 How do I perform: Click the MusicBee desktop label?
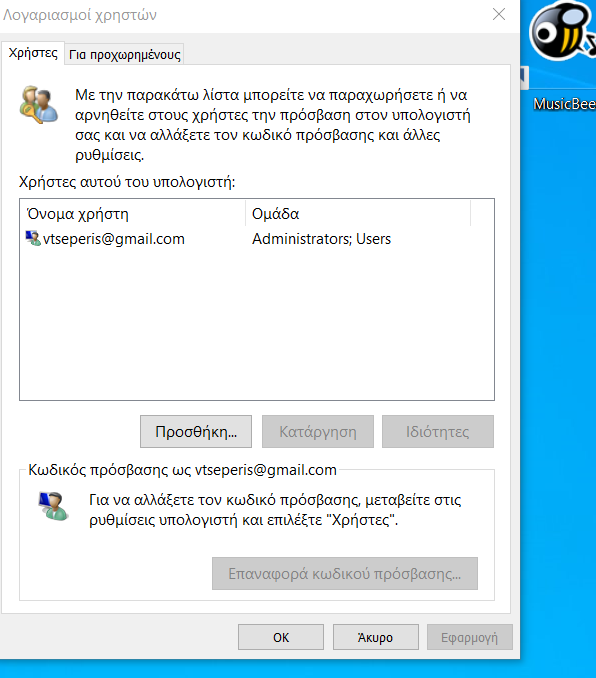[x=564, y=104]
